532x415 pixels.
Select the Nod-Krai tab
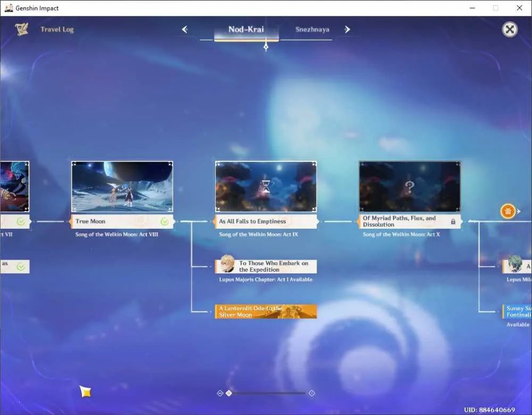tap(246, 29)
